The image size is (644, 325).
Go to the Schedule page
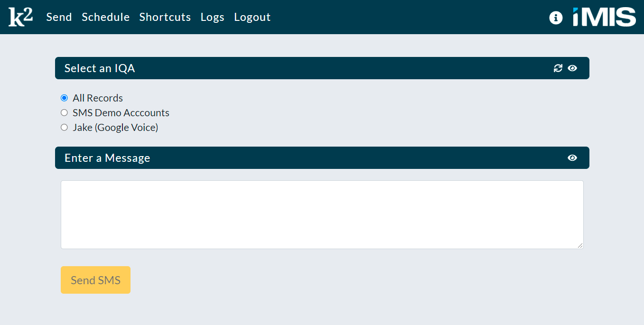click(x=105, y=17)
